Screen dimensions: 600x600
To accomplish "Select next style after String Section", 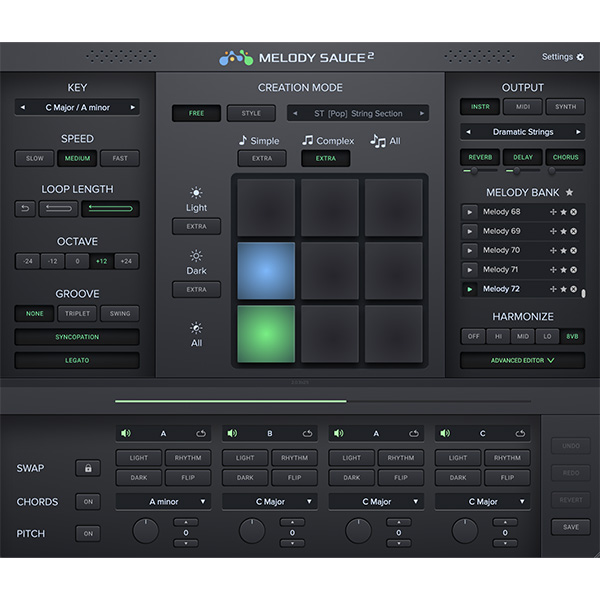I will point(422,113).
